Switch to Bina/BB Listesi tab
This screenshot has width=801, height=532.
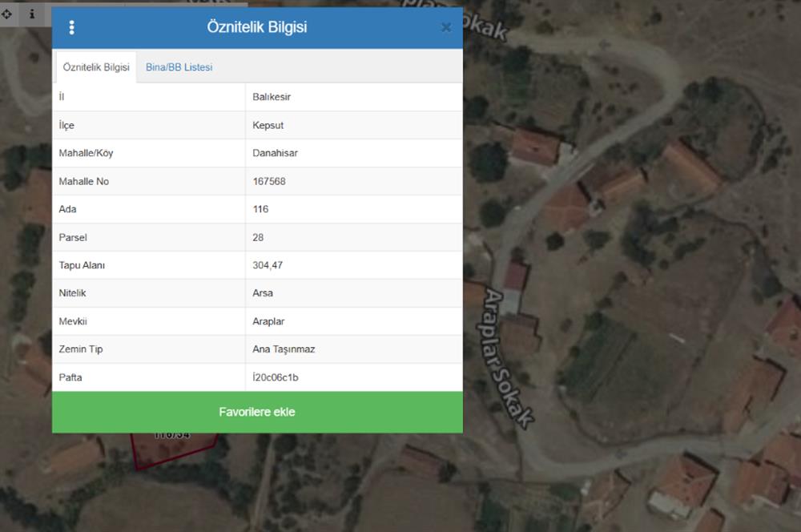click(x=179, y=67)
